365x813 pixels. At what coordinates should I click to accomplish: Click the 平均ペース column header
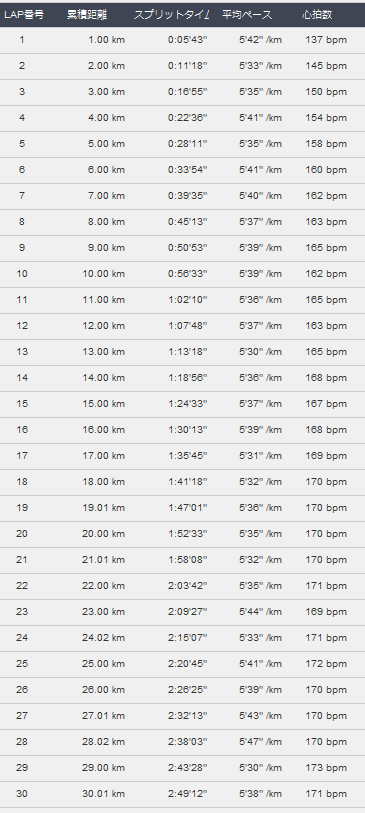coord(247,15)
